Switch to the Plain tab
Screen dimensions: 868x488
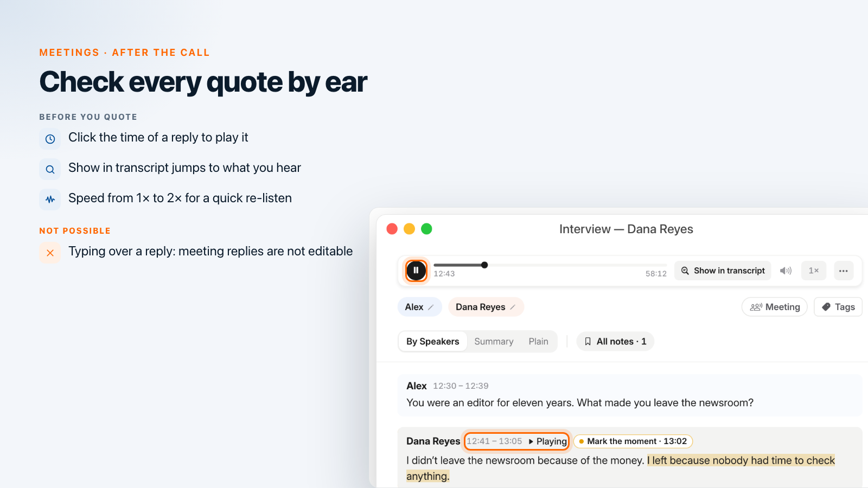(539, 342)
